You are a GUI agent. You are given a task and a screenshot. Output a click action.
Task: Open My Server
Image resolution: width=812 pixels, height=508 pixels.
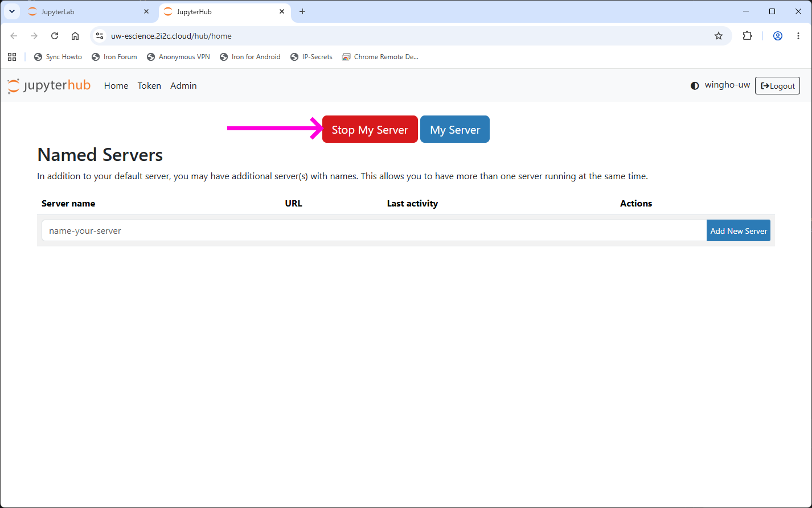(x=455, y=129)
